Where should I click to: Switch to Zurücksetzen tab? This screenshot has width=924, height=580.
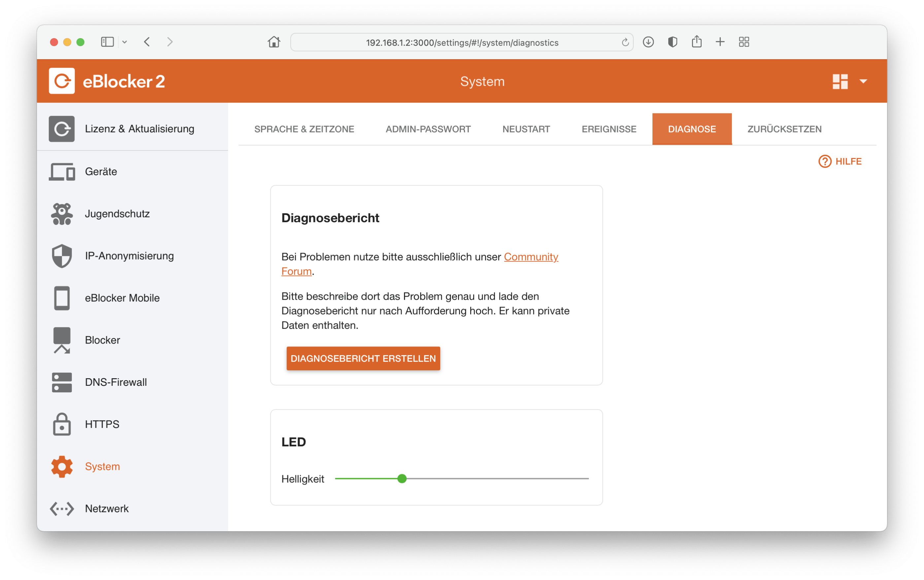click(x=784, y=129)
